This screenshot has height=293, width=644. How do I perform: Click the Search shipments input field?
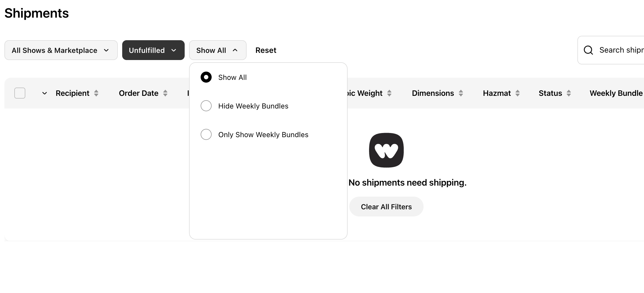tap(621, 50)
